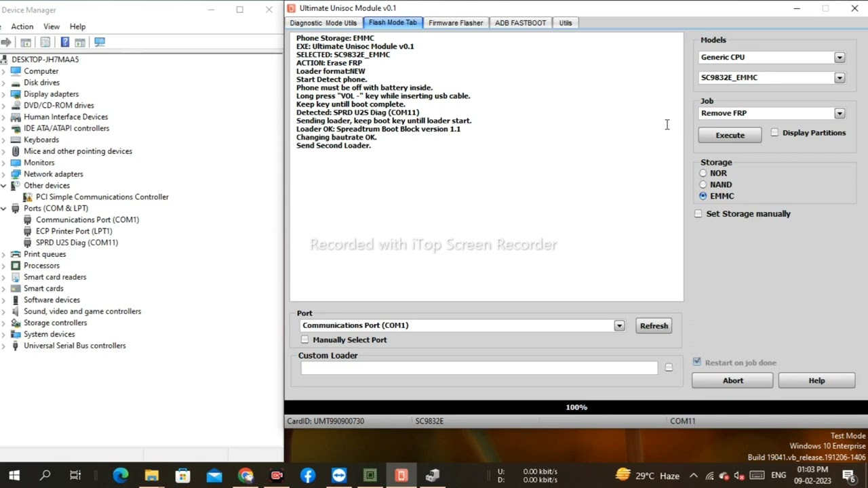The height and width of the screenshot is (488, 868).
Task: Open Help menu in Device Manager
Action: (x=77, y=26)
